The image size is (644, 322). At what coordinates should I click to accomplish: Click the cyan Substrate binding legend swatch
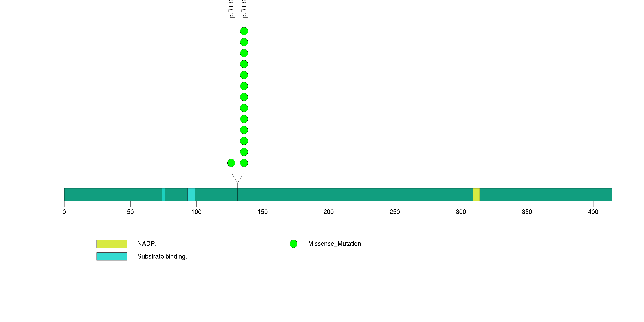tap(112, 256)
